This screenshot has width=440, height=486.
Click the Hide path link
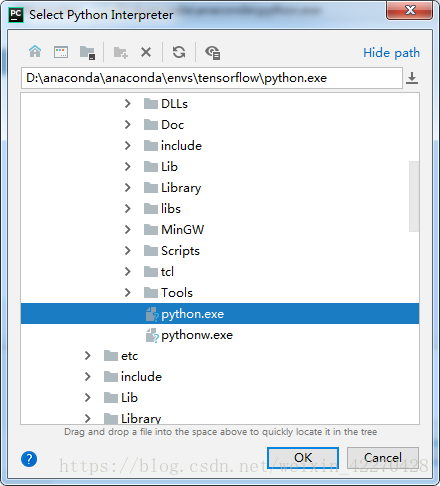(391, 53)
